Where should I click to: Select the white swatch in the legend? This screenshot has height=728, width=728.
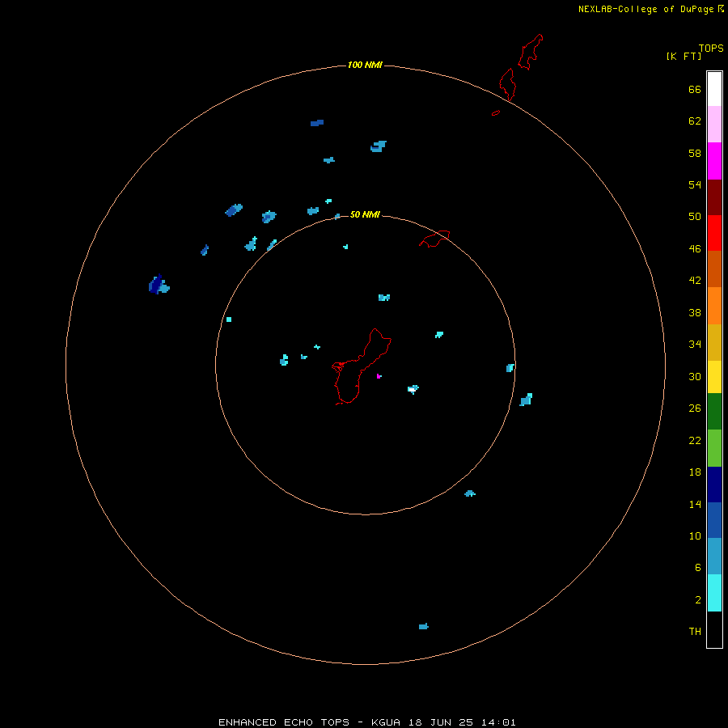714,89
